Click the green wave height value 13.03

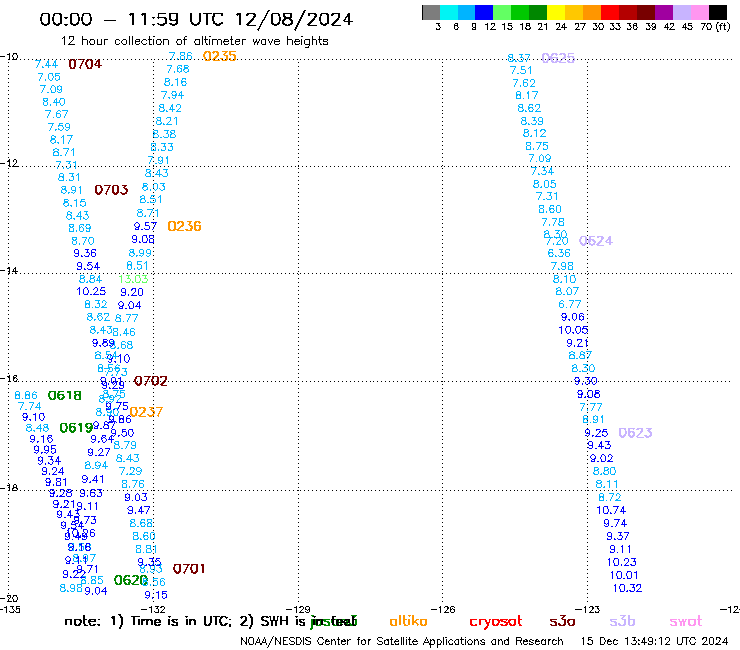(x=133, y=279)
